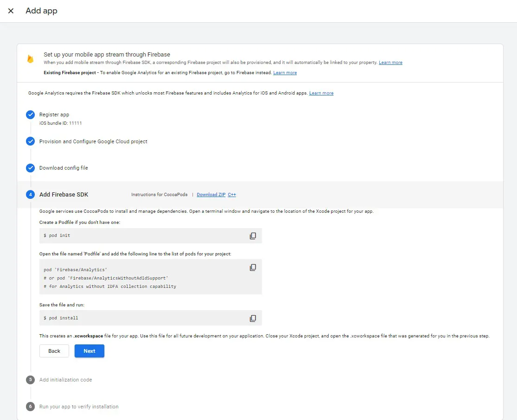Open the C++ instructions link
Image resolution: width=517 pixels, height=420 pixels.
pos(232,195)
